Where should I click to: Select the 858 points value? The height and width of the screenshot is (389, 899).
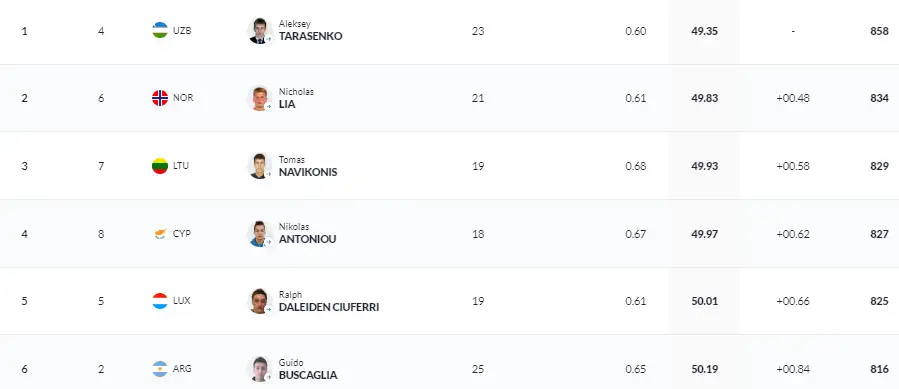(880, 31)
